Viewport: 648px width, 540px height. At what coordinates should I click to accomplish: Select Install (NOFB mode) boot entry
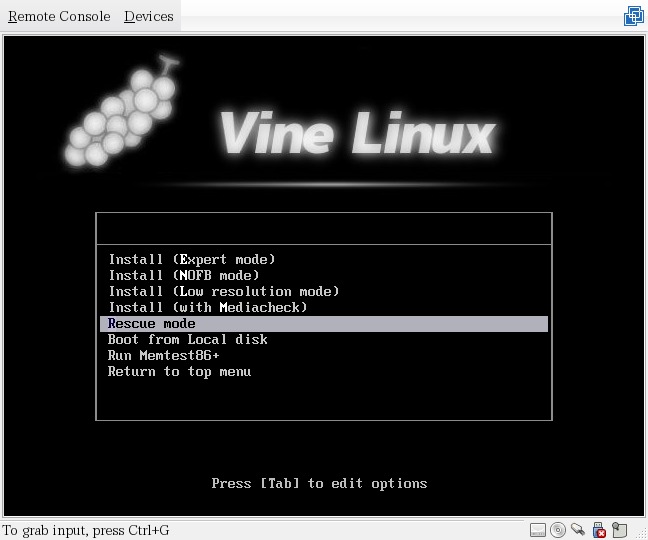(x=324, y=276)
